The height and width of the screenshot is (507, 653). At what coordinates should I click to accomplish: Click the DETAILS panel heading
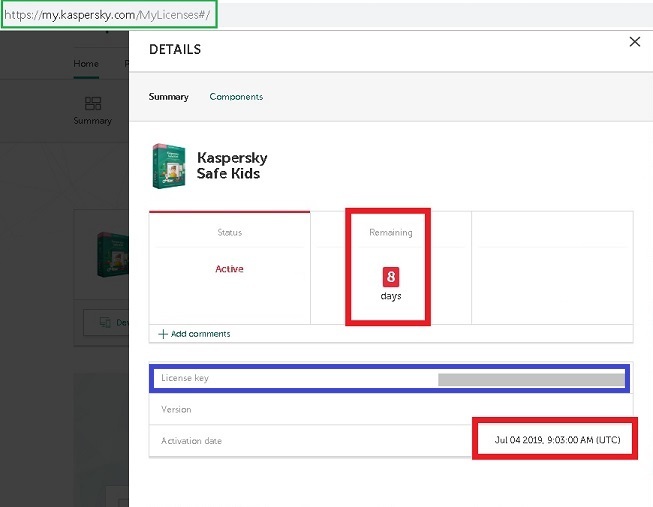click(175, 50)
